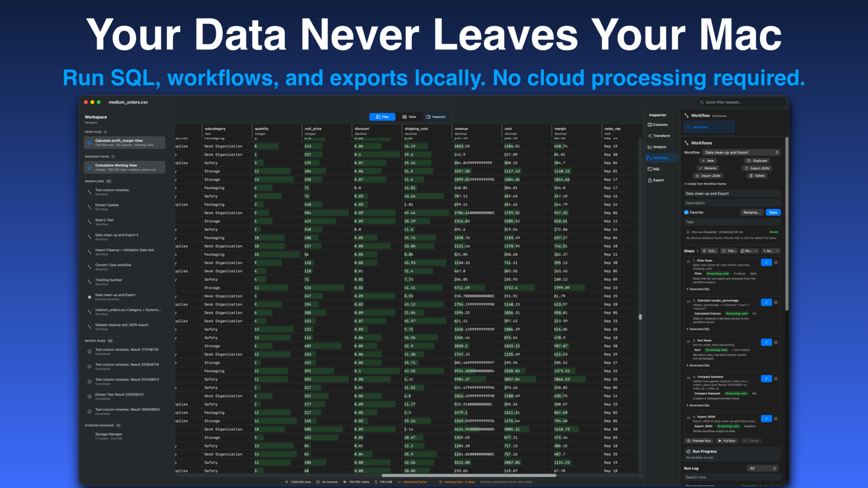Focus the Description input field

(732, 203)
